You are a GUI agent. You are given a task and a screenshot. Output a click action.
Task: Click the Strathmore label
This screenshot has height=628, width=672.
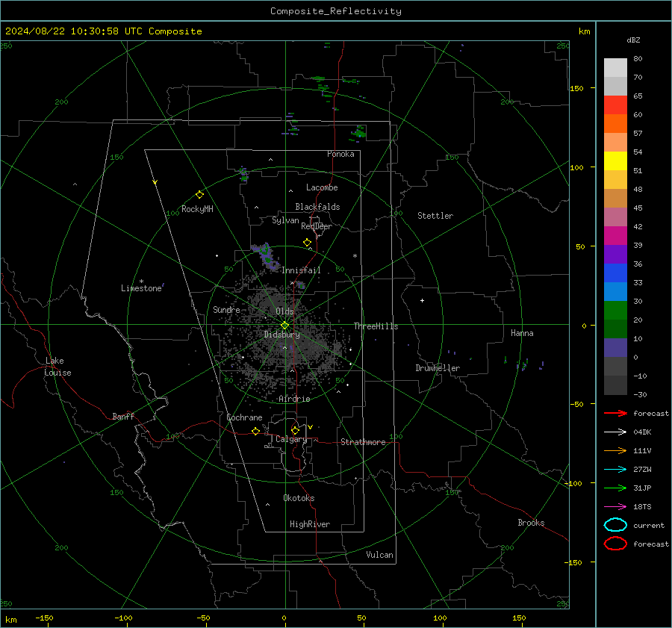[x=363, y=442]
